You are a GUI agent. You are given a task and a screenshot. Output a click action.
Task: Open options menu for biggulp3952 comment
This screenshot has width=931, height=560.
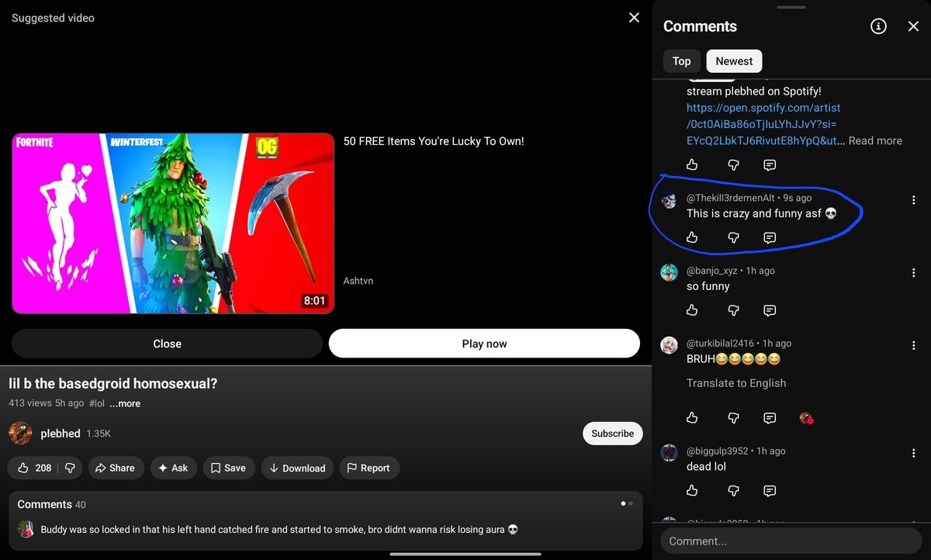(x=913, y=453)
